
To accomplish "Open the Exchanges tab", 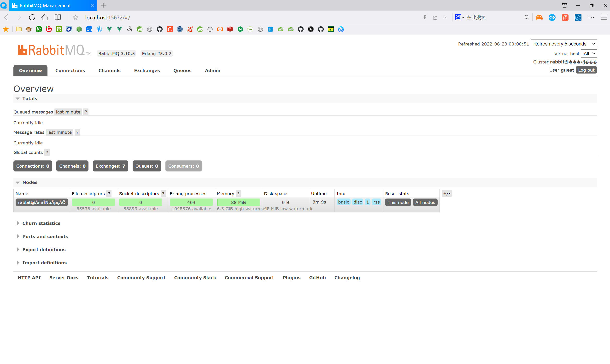I will coord(147,71).
